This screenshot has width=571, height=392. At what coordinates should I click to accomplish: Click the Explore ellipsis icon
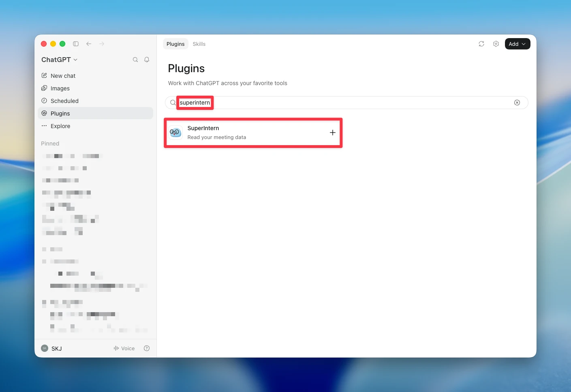pos(44,126)
